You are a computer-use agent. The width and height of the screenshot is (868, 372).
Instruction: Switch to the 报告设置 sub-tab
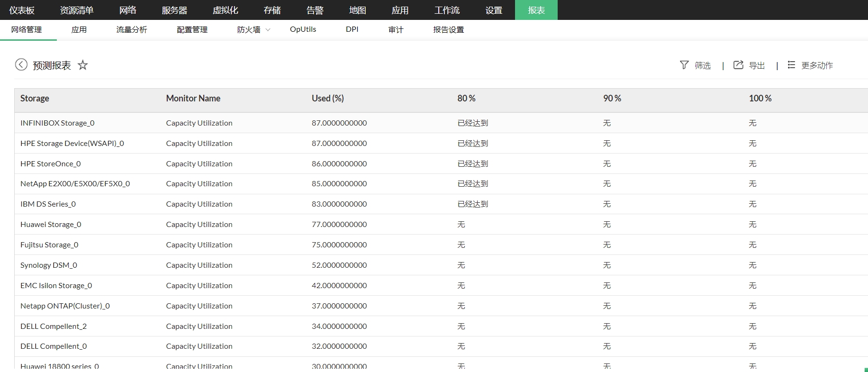coord(449,29)
